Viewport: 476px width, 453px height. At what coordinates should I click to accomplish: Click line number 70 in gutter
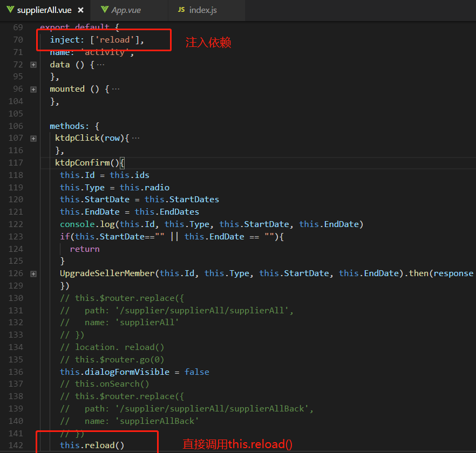click(18, 40)
